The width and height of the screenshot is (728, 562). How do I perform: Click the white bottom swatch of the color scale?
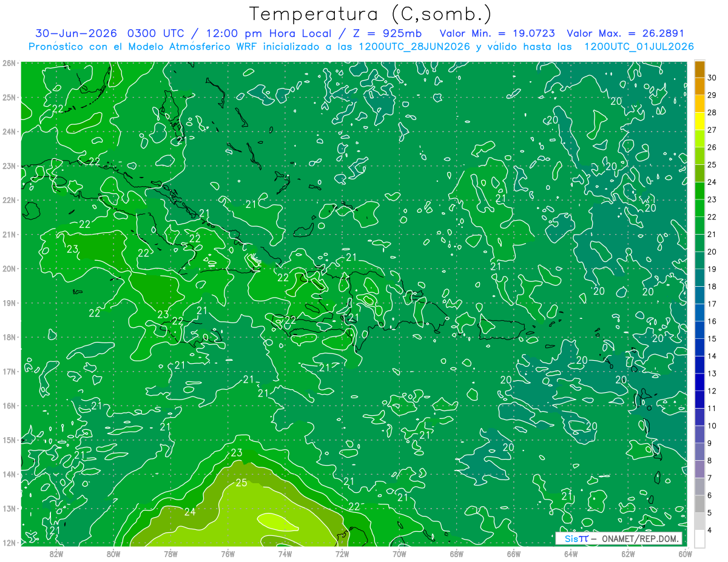699,538
